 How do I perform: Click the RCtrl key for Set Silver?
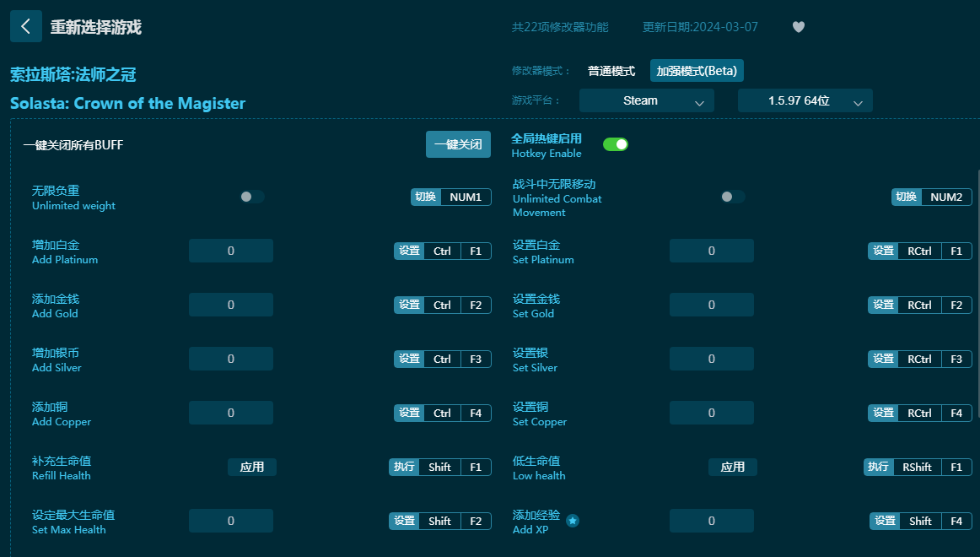pyautogui.click(x=919, y=359)
